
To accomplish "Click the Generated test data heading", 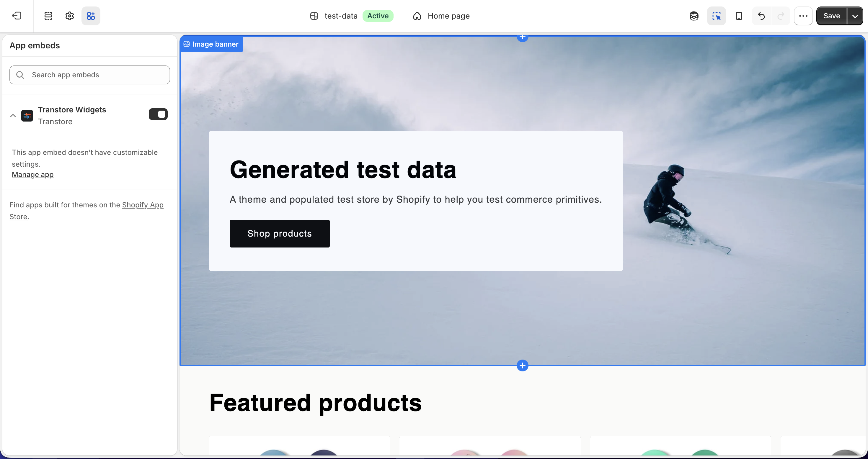I will tap(343, 169).
